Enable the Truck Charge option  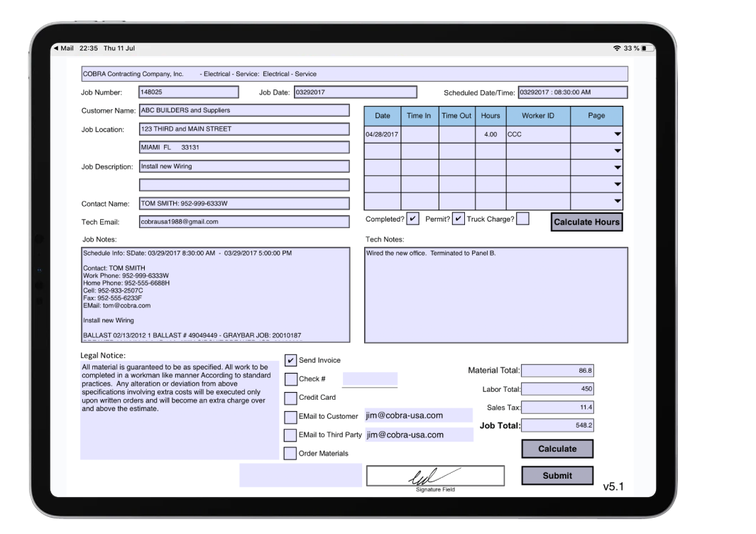(523, 219)
